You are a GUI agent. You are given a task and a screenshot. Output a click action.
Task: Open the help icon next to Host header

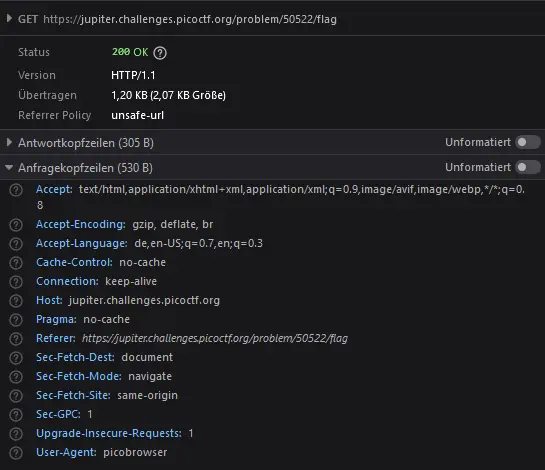[x=16, y=301]
